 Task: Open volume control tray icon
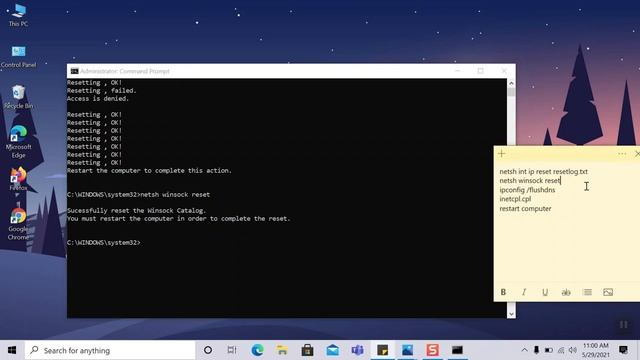[573, 350]
